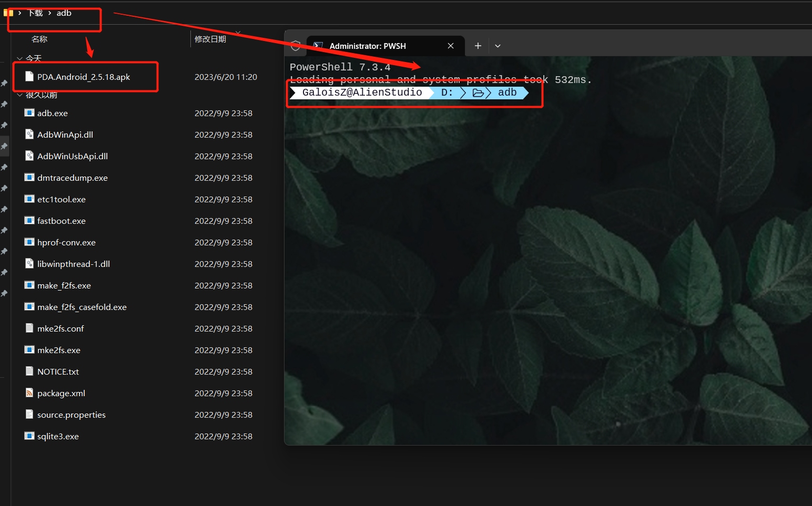
Task: Select the package.xml file name
Action: pos(61,393)
